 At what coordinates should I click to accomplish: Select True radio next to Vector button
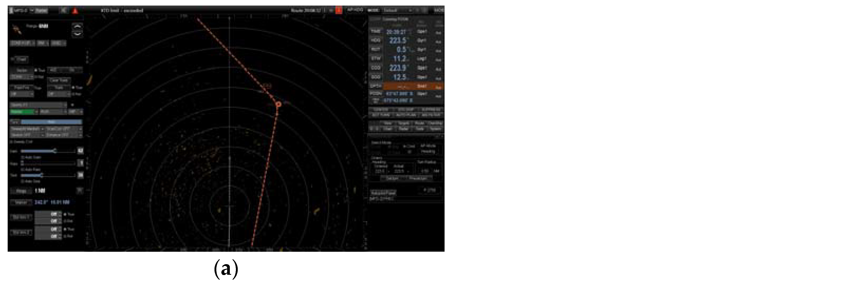click(36, 70)
